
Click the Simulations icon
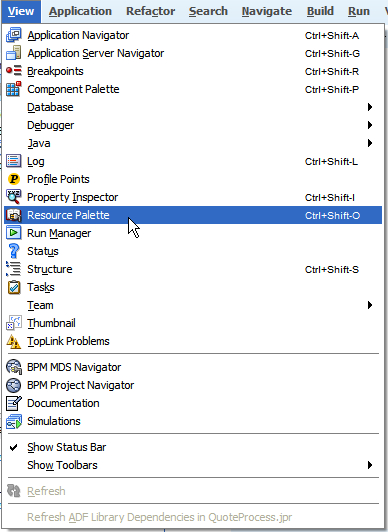[14, 421]
